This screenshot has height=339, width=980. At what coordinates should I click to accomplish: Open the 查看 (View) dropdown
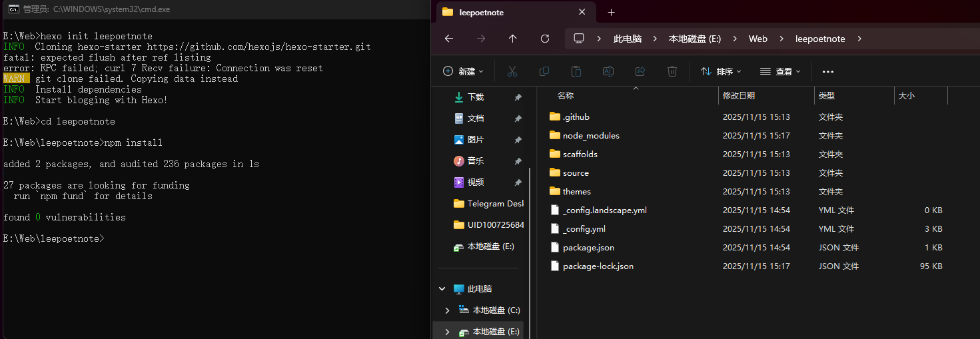click(780, 71)
